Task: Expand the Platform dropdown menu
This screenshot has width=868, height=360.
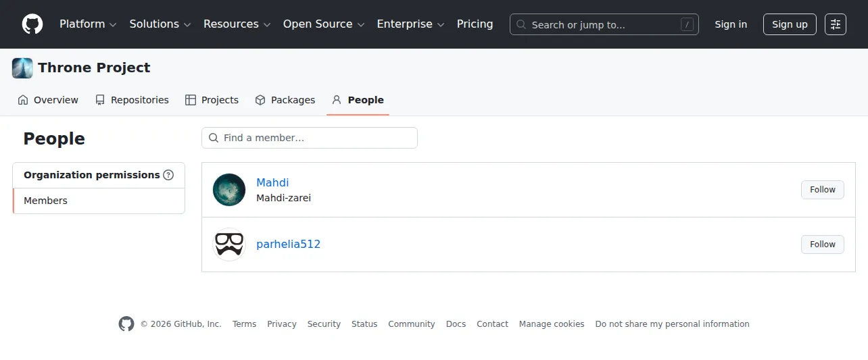Action: 88,24
